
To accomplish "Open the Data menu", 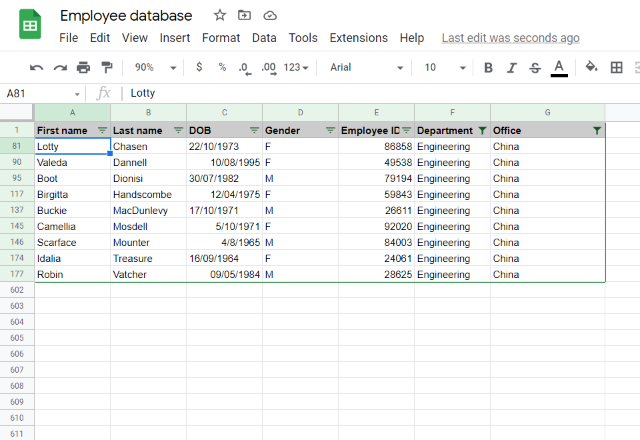I will [264, 38].
